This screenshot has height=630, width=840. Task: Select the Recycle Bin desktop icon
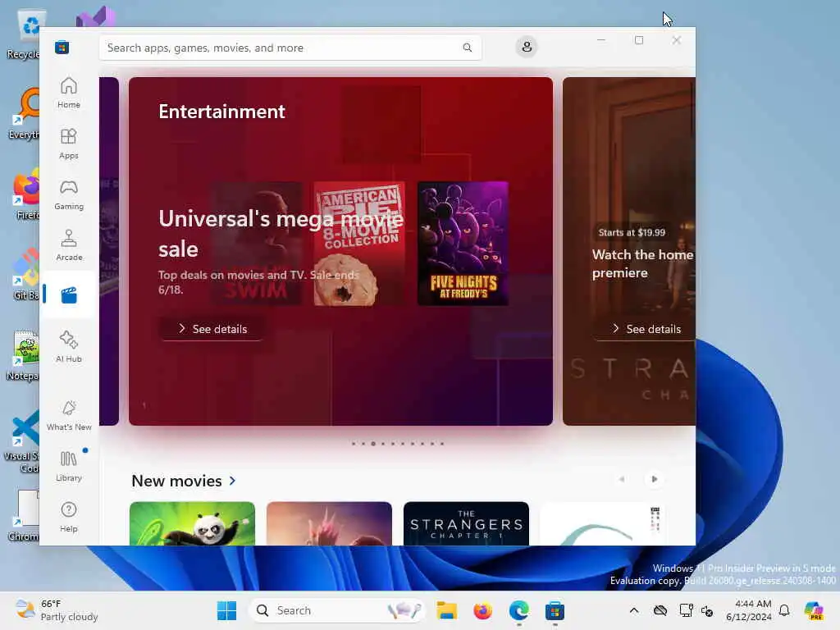[x=24, y=34]
